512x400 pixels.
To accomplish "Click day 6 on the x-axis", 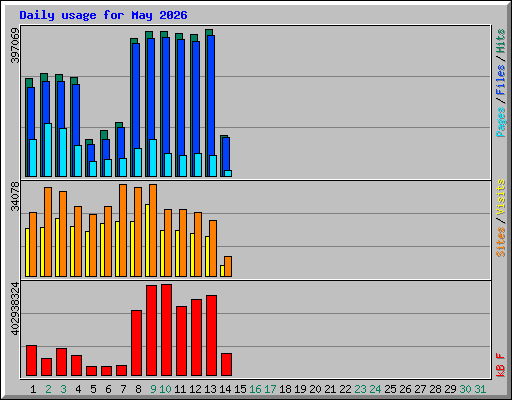I will (108, 389).
